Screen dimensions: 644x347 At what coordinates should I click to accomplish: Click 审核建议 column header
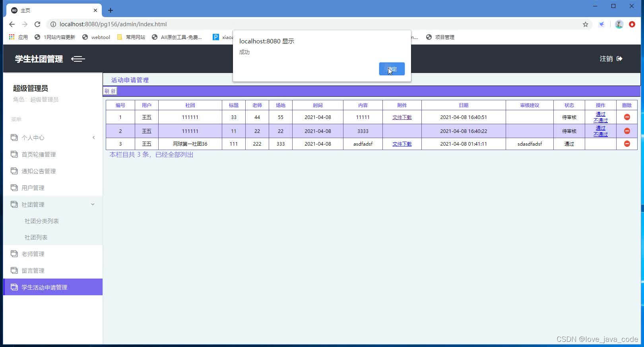pos(530,105)
